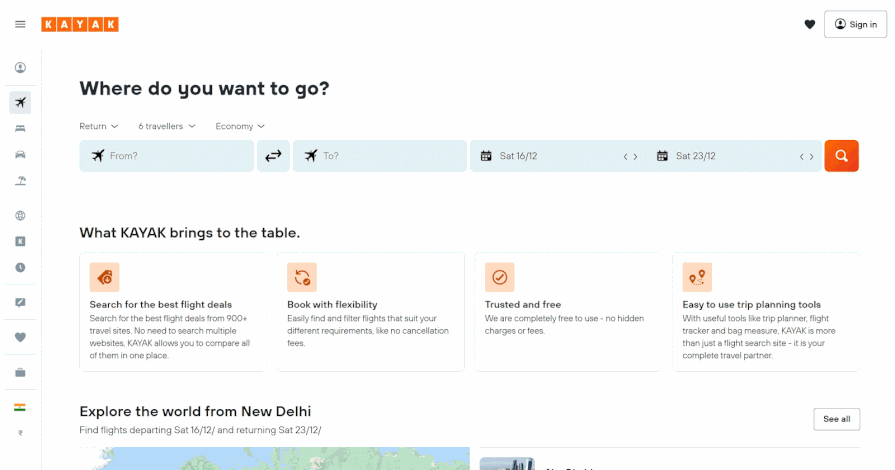Select holiday packages umbrella icon in sidebar

20,181
